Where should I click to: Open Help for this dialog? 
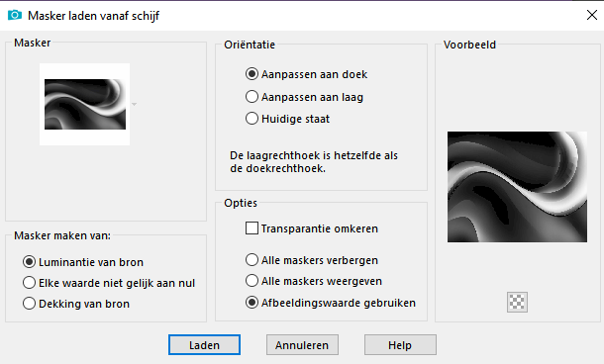tap(400, 345)
